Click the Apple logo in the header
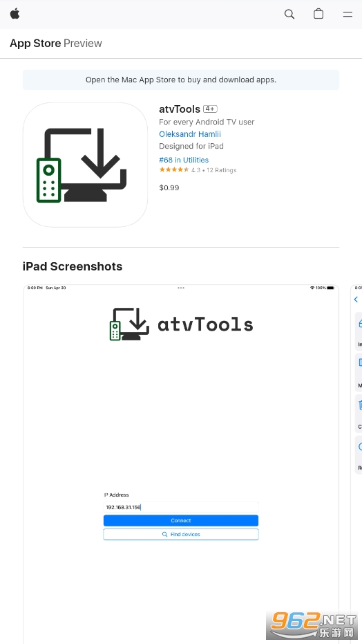362x644 pixels. click(15, 14)
